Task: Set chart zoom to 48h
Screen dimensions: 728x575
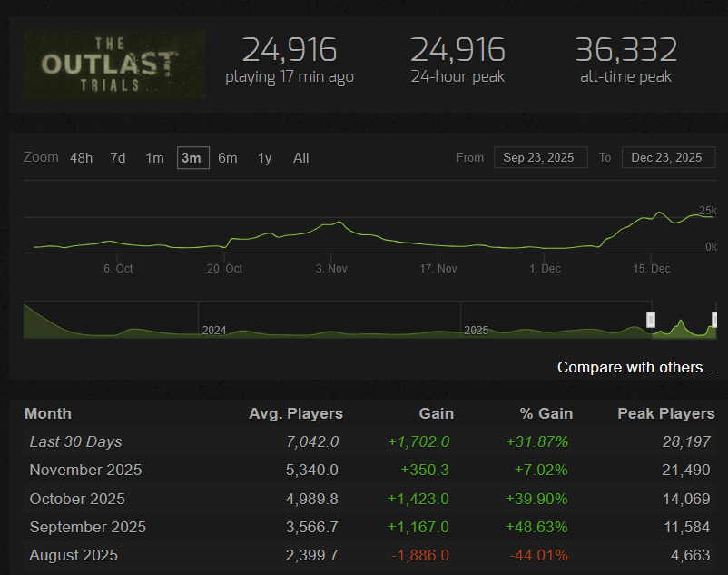Action: pos(82,158)
